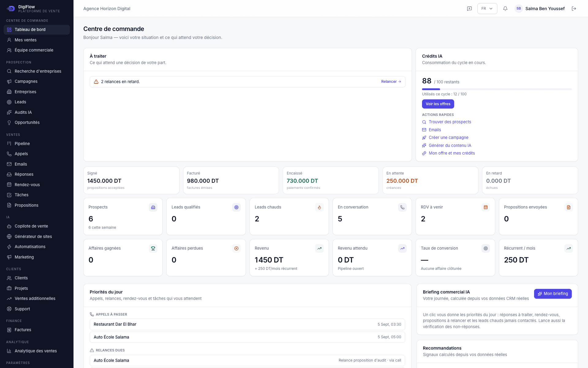Open Automatisations in sidebar
The height and width of the screenshot is (368, 588).
tap(37, 247)
